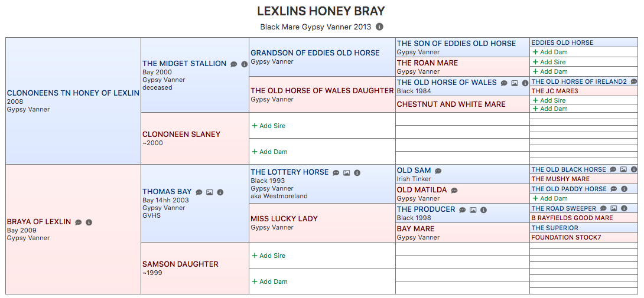Open comment bubble icon for The Midget Stallion
The image size is (644, 298).
[234, 64]
